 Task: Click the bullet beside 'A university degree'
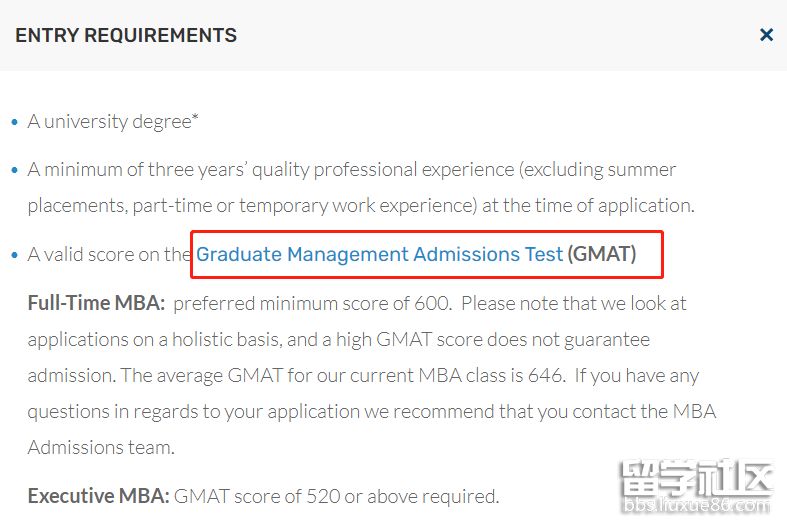(14, 122)
